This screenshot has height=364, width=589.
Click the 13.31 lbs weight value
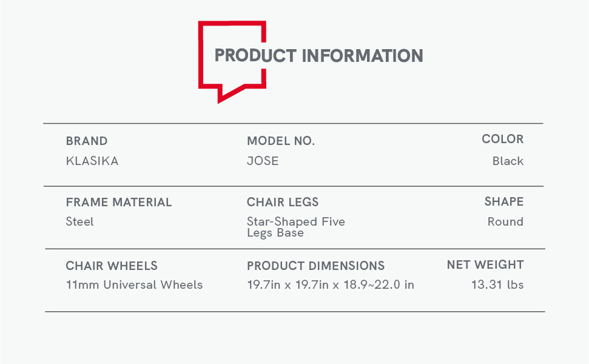click(497, 285)
